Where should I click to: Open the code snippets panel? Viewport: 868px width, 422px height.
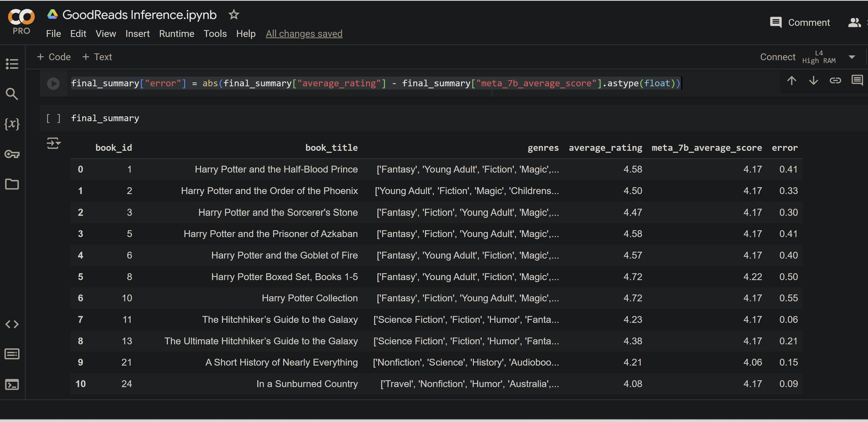[12, 324]
